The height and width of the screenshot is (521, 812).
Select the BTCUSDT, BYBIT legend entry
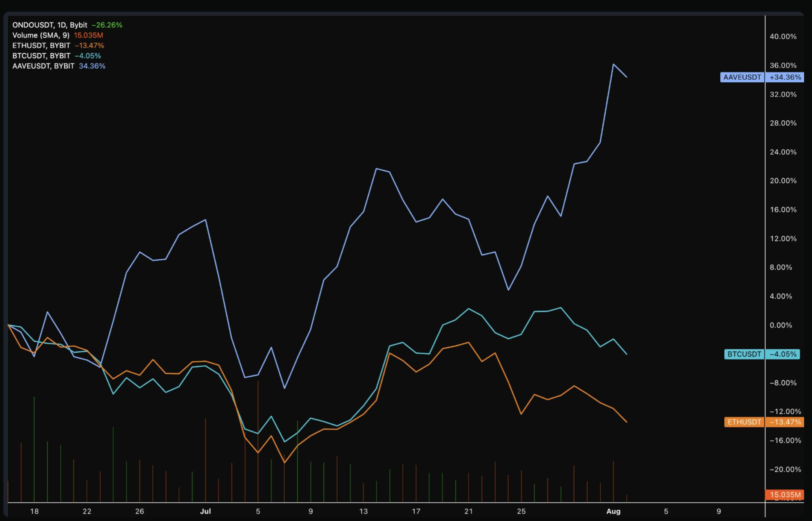pos(41,56)
